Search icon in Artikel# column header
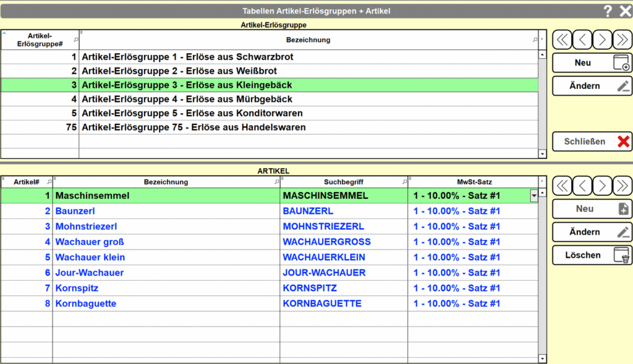The width and height of the screenshot is (633, 364). pos(49,182)
